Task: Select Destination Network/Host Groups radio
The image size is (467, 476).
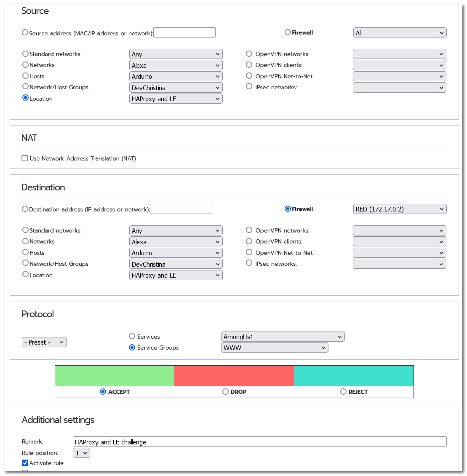Action: click(26, 264)
